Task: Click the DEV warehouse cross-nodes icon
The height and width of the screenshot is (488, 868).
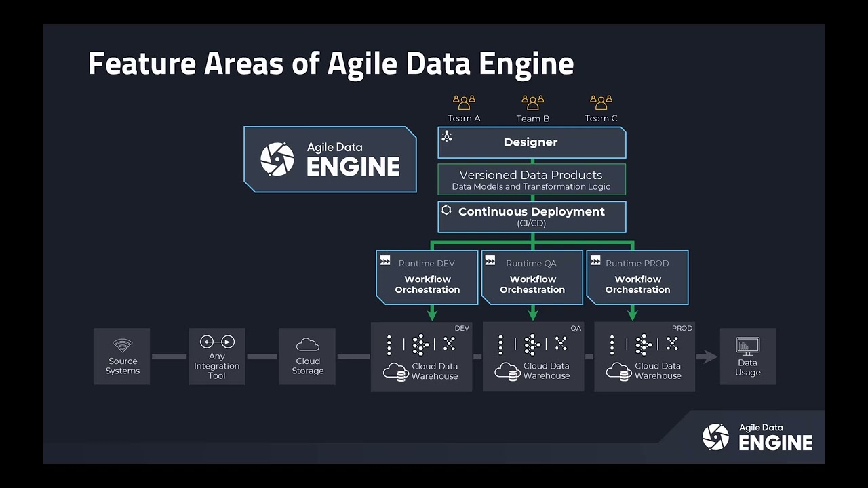Action: point(449,344)
